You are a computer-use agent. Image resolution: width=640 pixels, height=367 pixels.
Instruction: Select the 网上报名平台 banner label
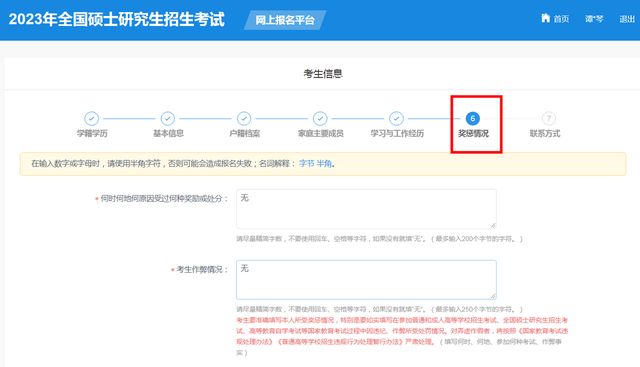click(x=285, y=20)
